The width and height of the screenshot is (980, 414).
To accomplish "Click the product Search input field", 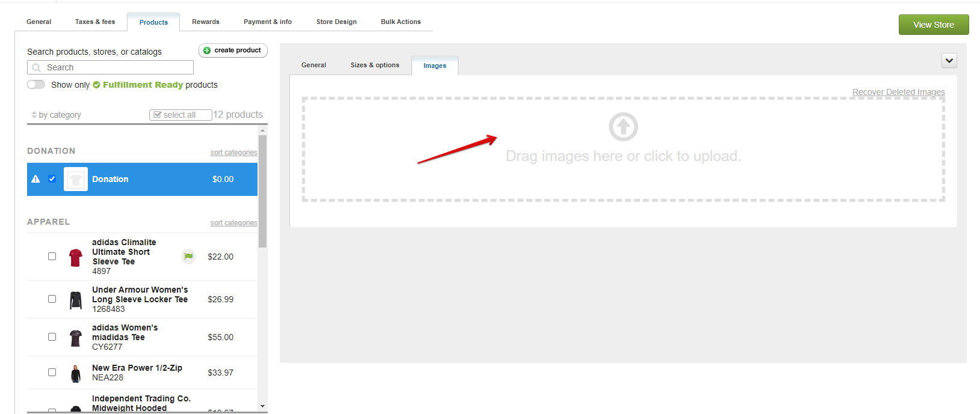I will [110, 67].
